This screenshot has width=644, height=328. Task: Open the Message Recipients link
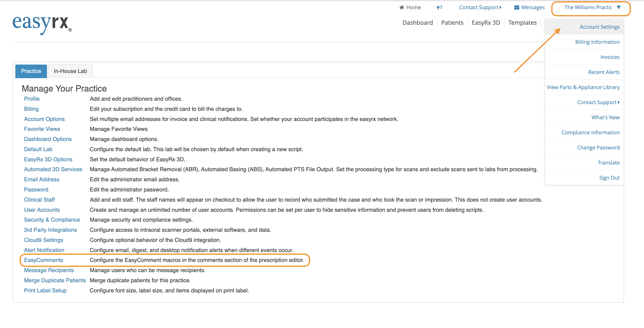(x=49, y=270)
